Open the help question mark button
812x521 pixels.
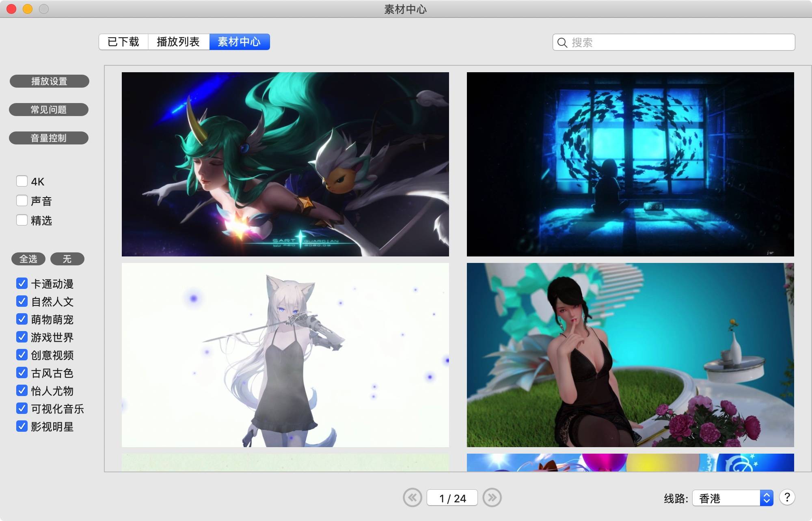787,497
